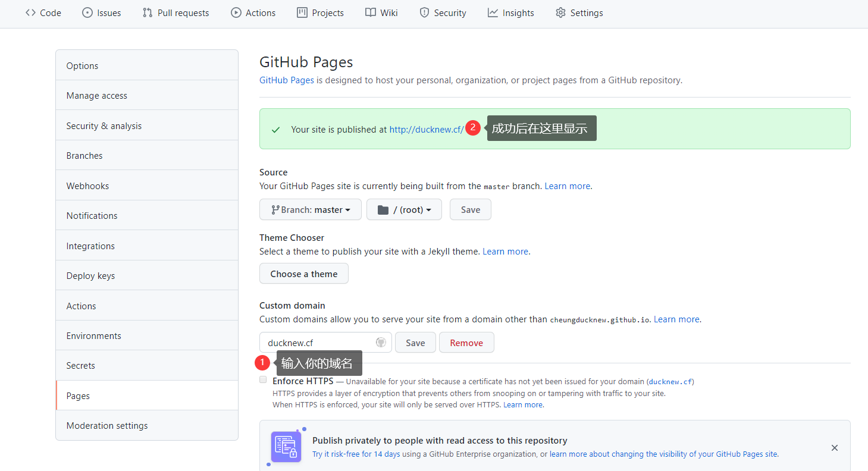This screenshot has width=868, height=471.
Task: Open Manage access settings
Action: (147, 95)
